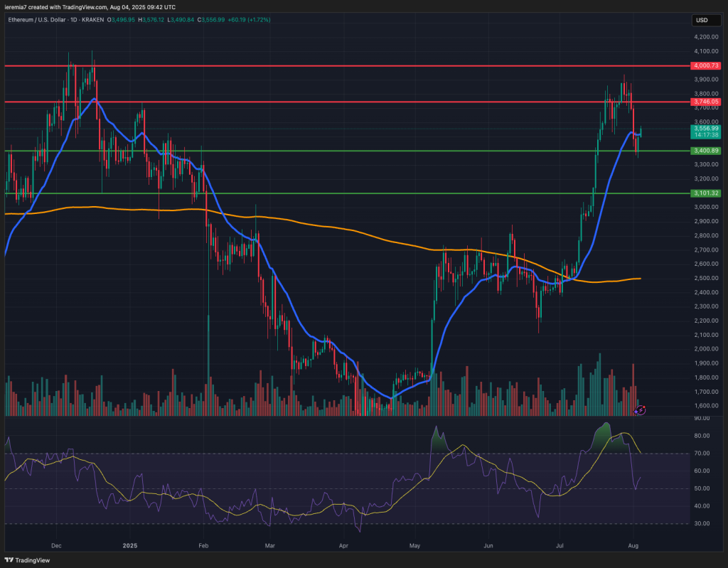Image resolution: width=728 pixels, height=568 pixels.
Task: Click the Ethereum / U.S. Dollar symbol title
Action: [55, 20]
